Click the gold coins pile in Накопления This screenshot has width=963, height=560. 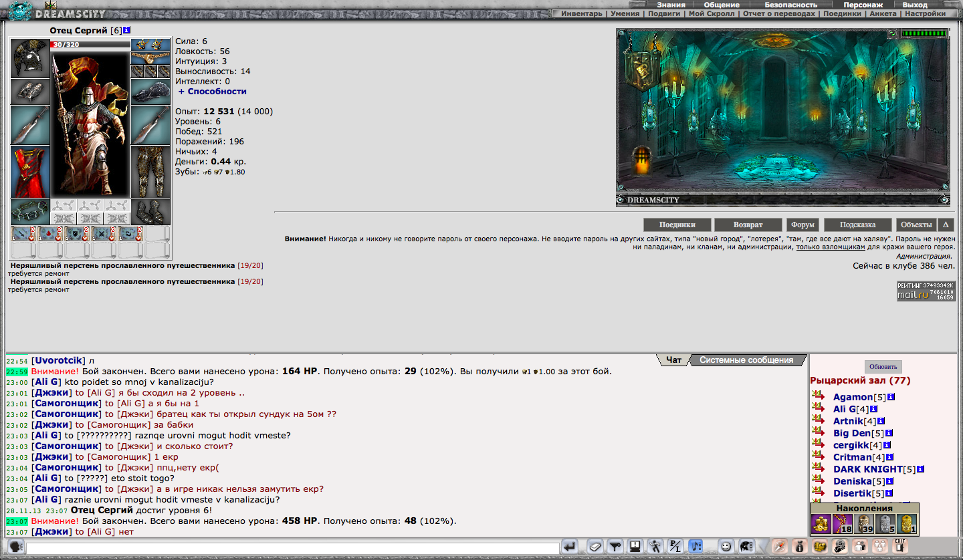pos(821,524)
